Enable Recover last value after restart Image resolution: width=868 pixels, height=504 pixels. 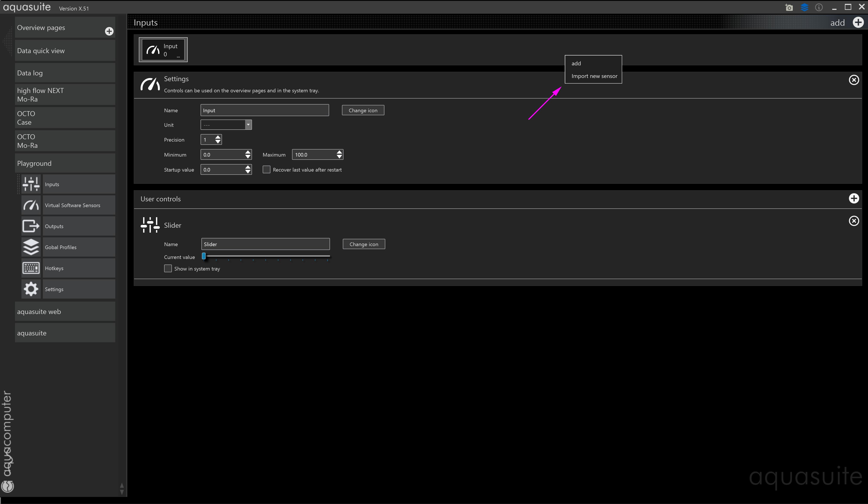point(266,170)
